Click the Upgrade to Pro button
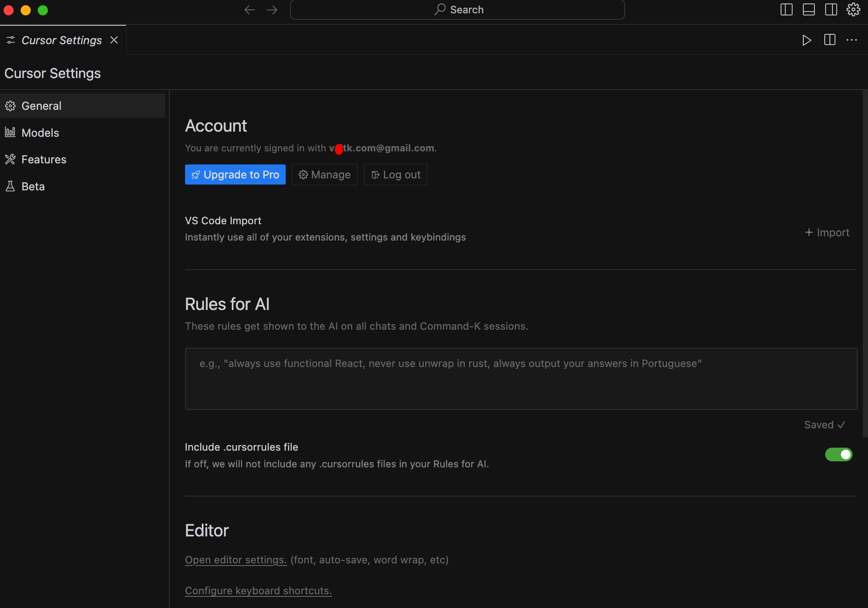The image size is (868, 608). [x=235, y=175]
